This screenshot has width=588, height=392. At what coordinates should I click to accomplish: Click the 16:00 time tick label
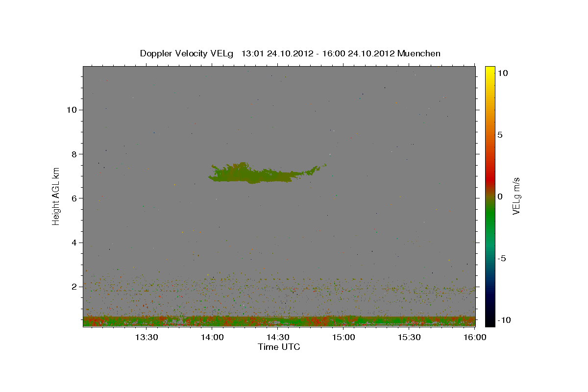pos(474,337)
